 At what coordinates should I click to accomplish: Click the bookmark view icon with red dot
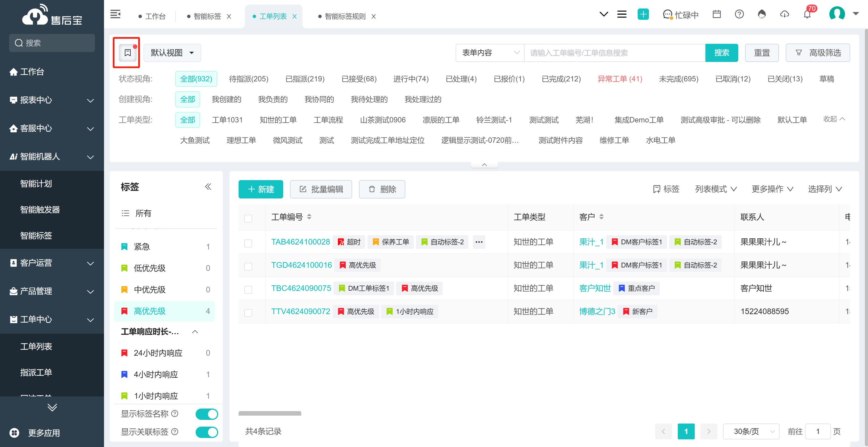click(127, 53)
